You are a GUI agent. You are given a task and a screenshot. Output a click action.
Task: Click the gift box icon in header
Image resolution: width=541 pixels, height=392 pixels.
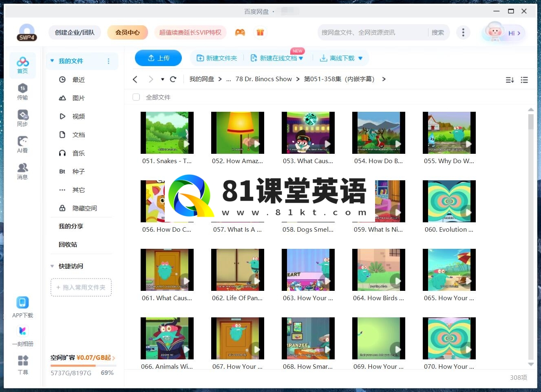[x=260, y=33]
